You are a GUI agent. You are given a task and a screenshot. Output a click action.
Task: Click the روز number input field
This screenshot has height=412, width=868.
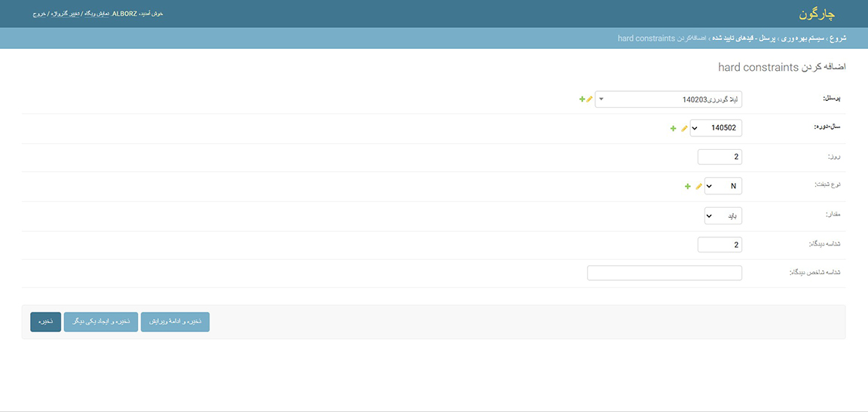tap(720, 157)
